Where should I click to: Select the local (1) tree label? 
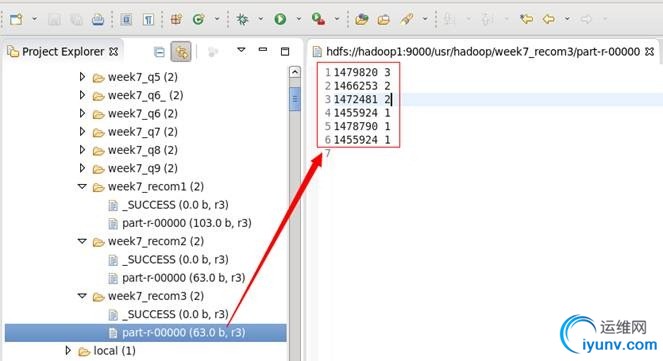(115, 351)
